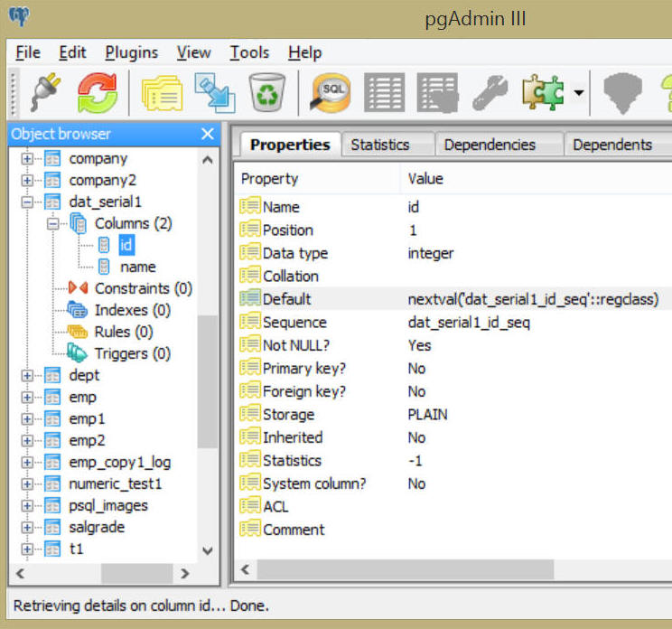Collapse the Columns (2) node

click(52, 223)
